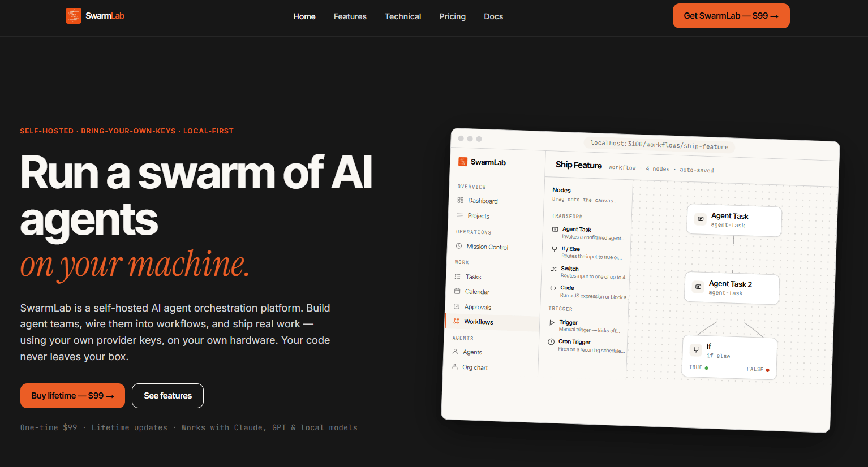Click Cron Trigger clock icon in palette

coord(551,341)
